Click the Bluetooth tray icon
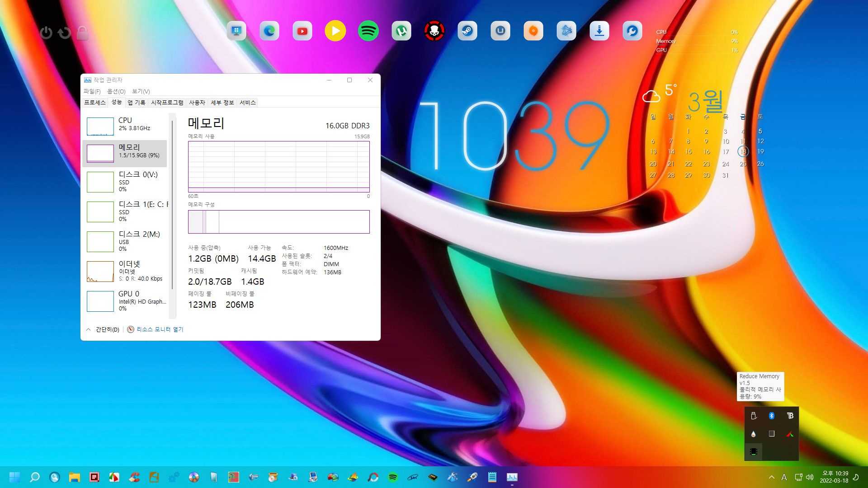Image resolution: width=868 pixels, height=488 pixels. tap(772, 416)
